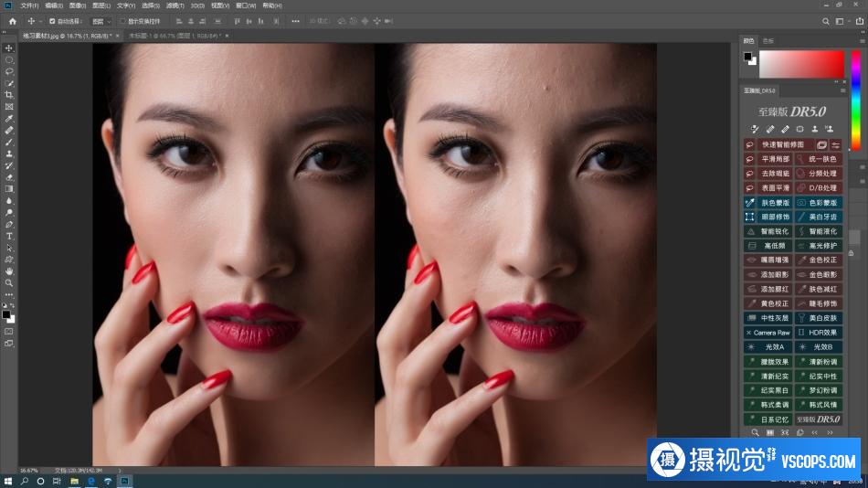This screenshot has width=868, height=488.
Task: Switch to 色板 swatches tab
Action: tap(768, 41)
